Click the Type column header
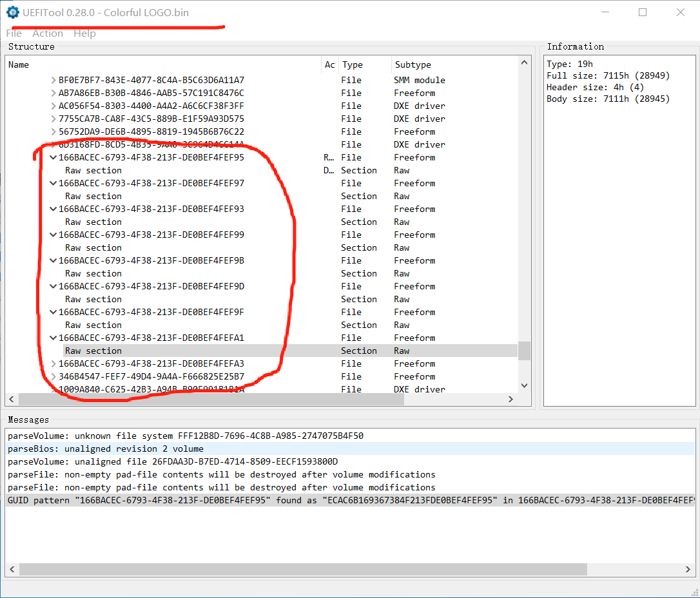 coord(365,64)
